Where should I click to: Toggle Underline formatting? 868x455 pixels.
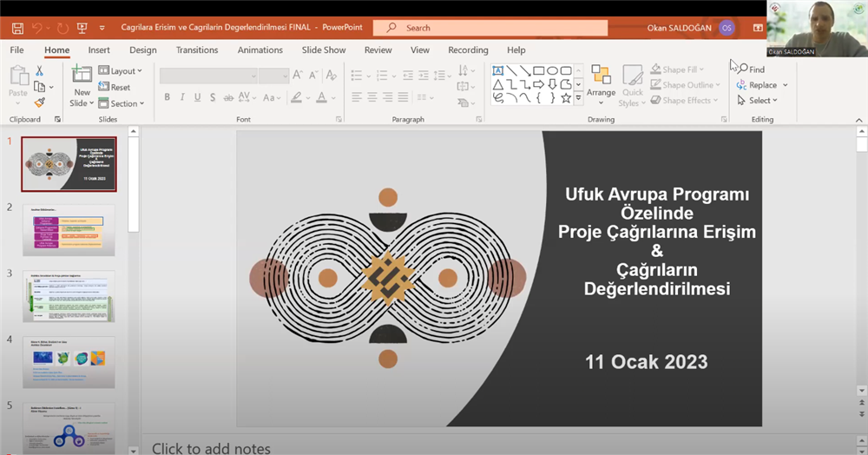pyautogui.click(x=198, y=97)
